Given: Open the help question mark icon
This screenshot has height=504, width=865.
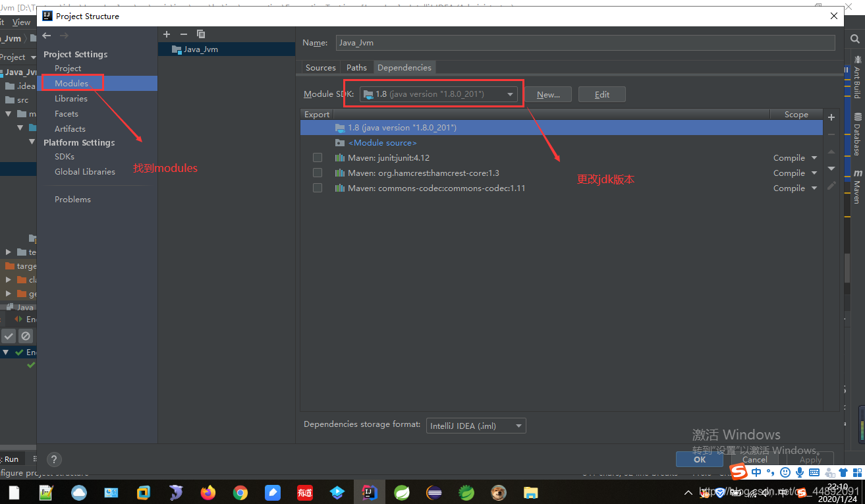Looking at the screenshot, I should [54, 459].
